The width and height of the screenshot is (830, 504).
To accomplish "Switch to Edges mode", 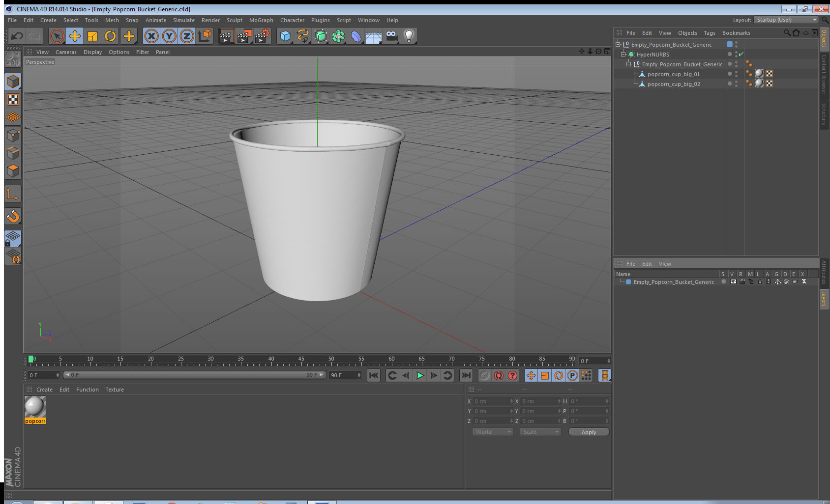I will [x=13, y=153].
